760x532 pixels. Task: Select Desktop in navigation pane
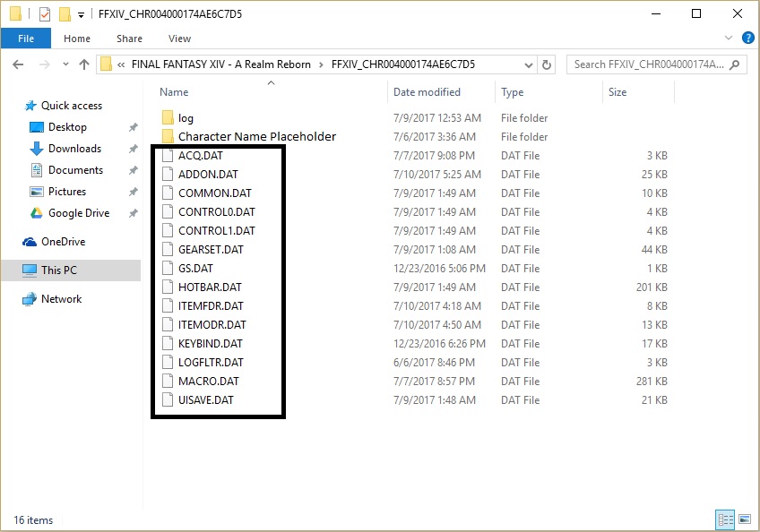click(67, 127)
